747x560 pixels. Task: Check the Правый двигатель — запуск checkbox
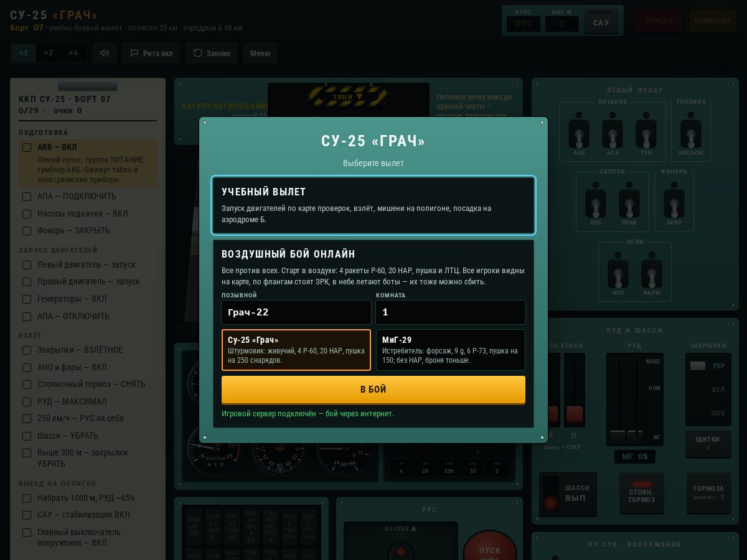27,282
